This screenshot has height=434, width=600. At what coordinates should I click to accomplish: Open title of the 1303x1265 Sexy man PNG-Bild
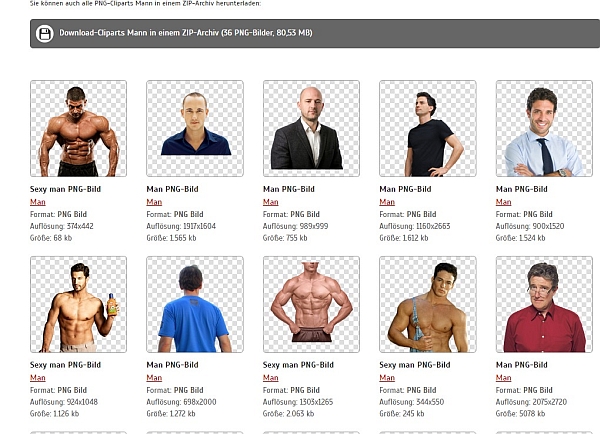tap(298, 365)
